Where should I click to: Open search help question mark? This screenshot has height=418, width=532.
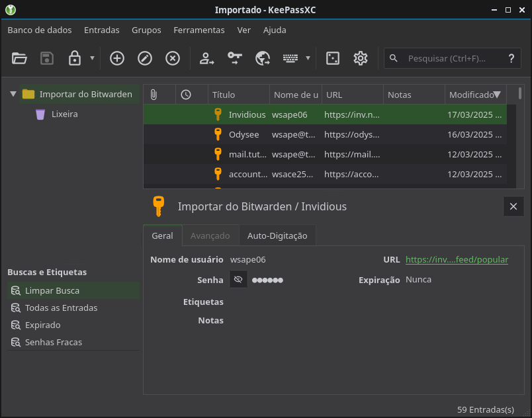pyautogui.click(x=511, y=58)
